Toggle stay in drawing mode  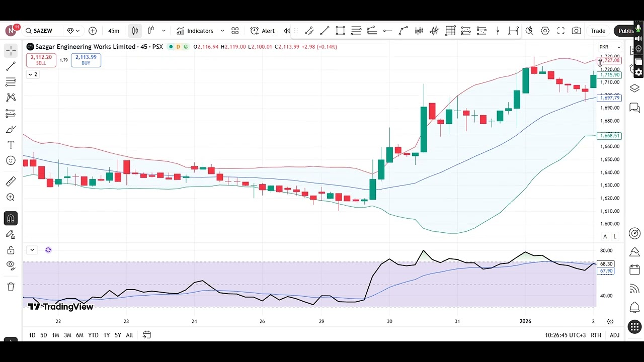11,234
